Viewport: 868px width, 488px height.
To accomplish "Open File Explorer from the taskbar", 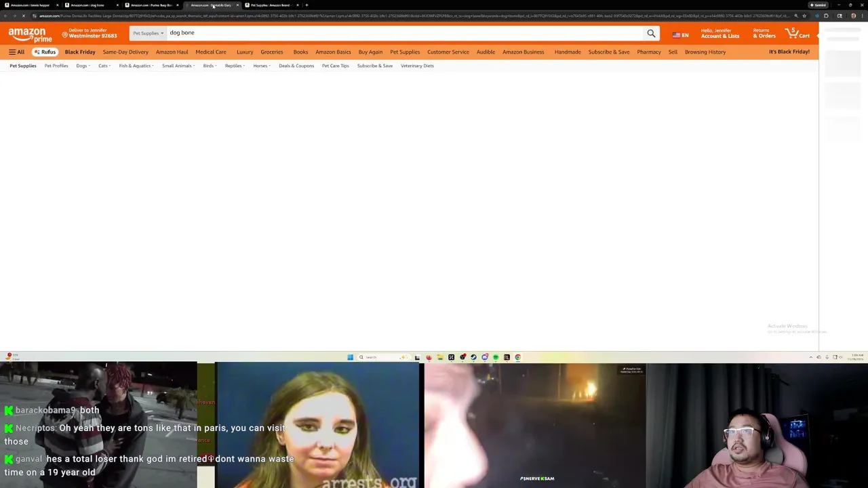I will click(x=440, y=357).
